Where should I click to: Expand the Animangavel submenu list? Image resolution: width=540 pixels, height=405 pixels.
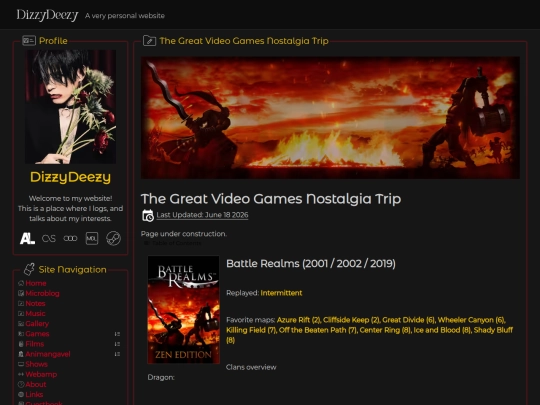tap(117, 354)
